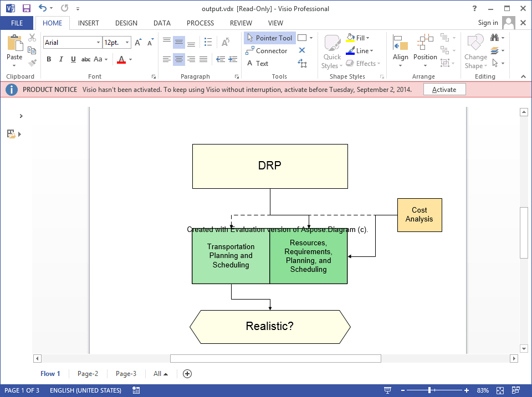Click the zoom slider handle
532x397 pixels.
[x=429, y=390]
